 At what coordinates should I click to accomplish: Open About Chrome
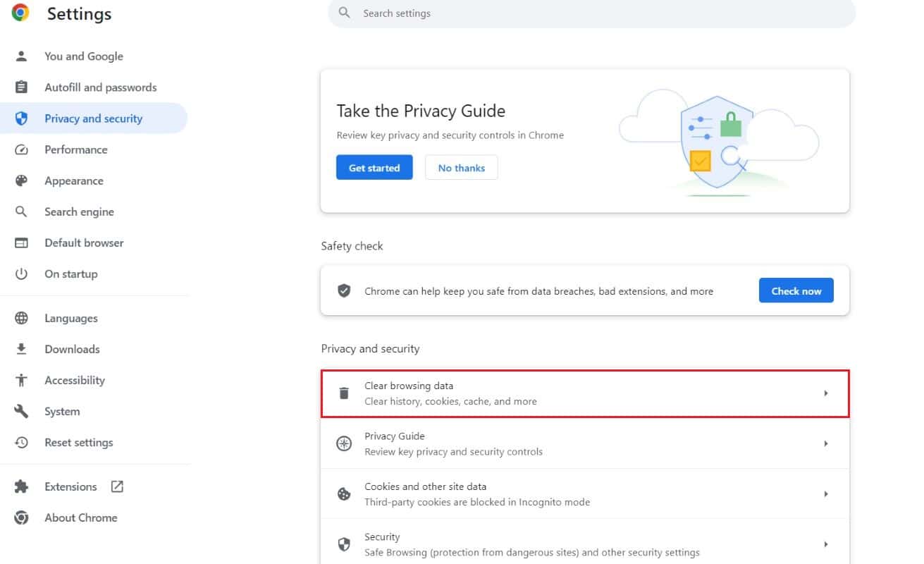[81, 517]
